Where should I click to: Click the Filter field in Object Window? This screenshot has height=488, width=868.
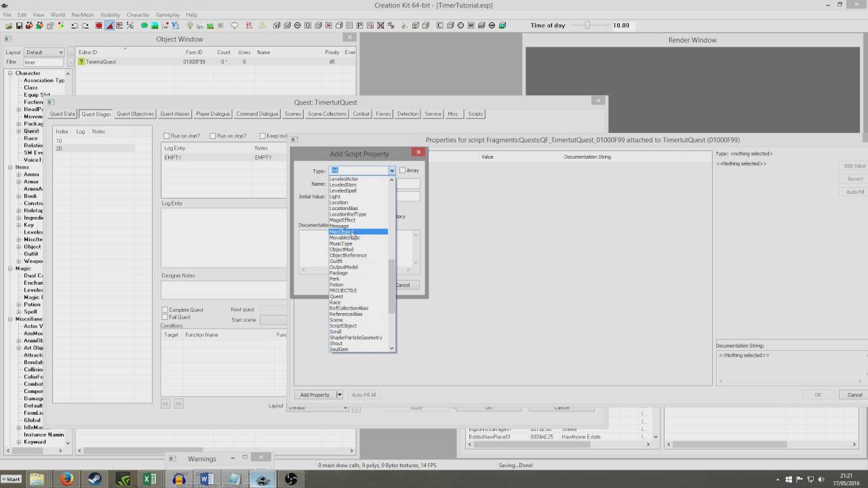point(44,62)
